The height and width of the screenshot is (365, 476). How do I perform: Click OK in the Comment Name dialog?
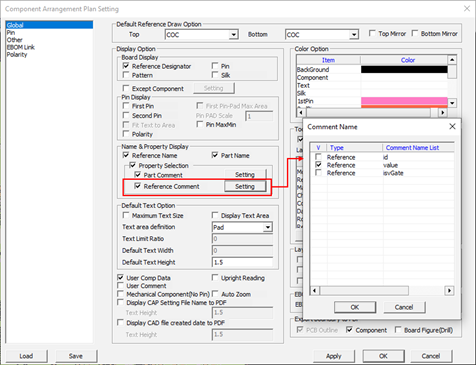coord(355,307)
